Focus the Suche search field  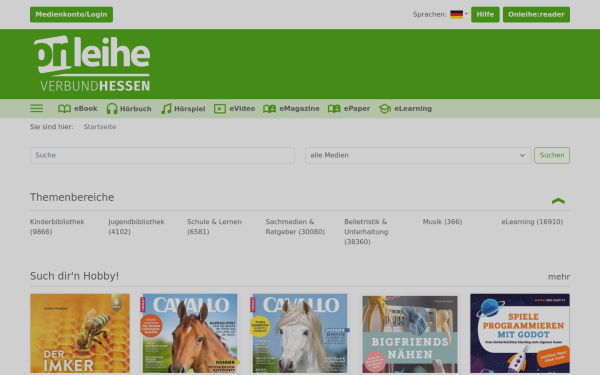162,155
